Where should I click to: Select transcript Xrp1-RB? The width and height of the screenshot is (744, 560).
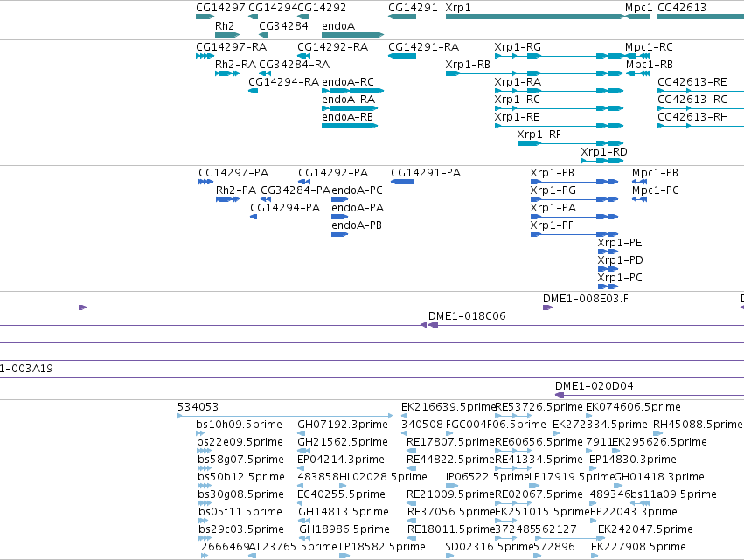(x=468, y=65)
